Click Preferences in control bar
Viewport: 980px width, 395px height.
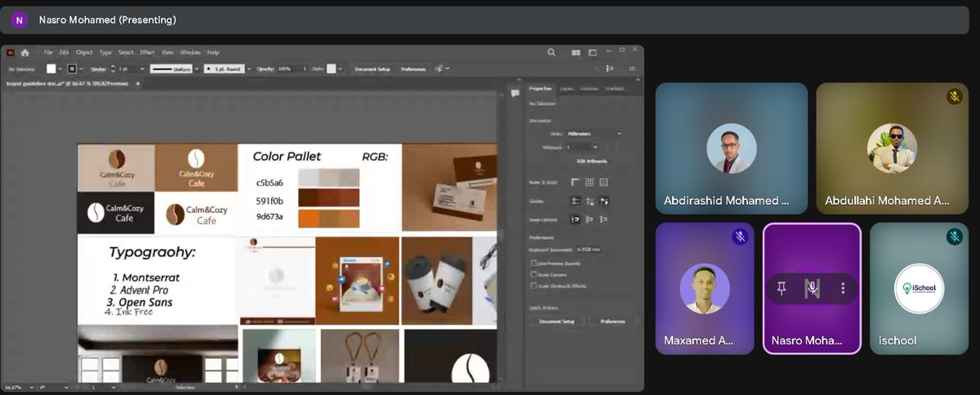click(413, 69)
